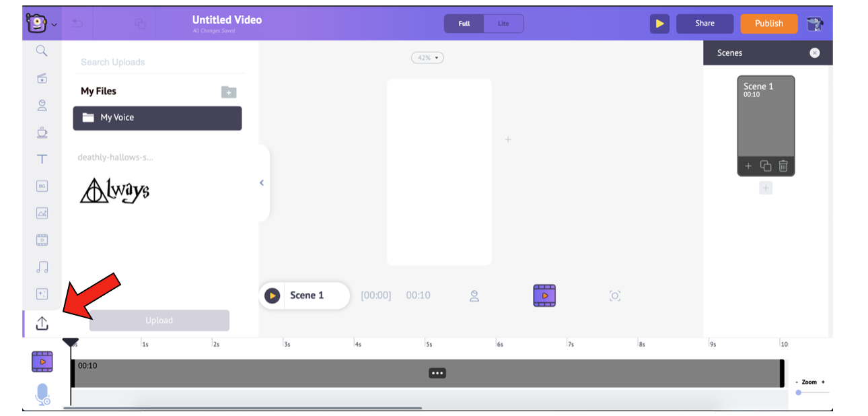Play Scene 1 with the play button
The image size is (868, 416).
coord(272,296)
